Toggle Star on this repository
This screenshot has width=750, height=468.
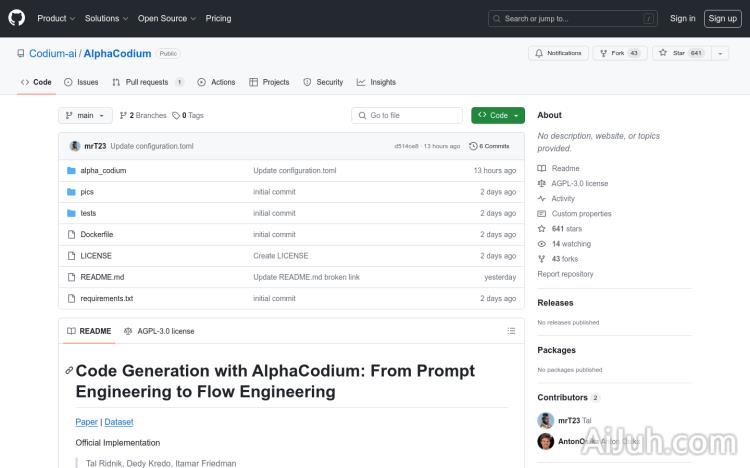click(x=678, y=53)
